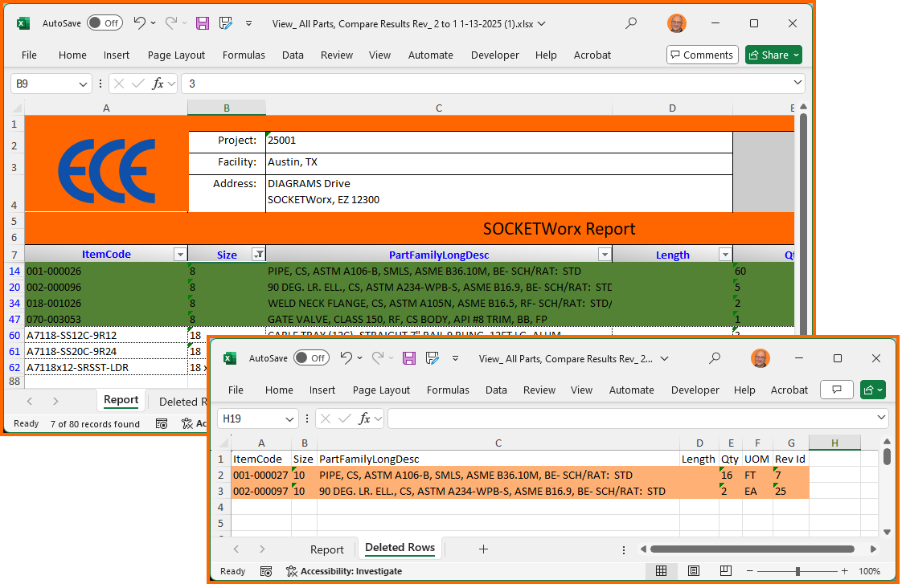Open the Formulas tab in the back window
The width and height of the screenshot is (906, 588).
(x=244, y=55)
